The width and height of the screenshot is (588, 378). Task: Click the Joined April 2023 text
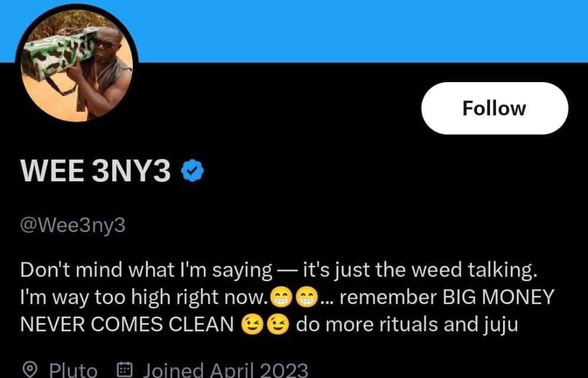click(x=226, y=370)
